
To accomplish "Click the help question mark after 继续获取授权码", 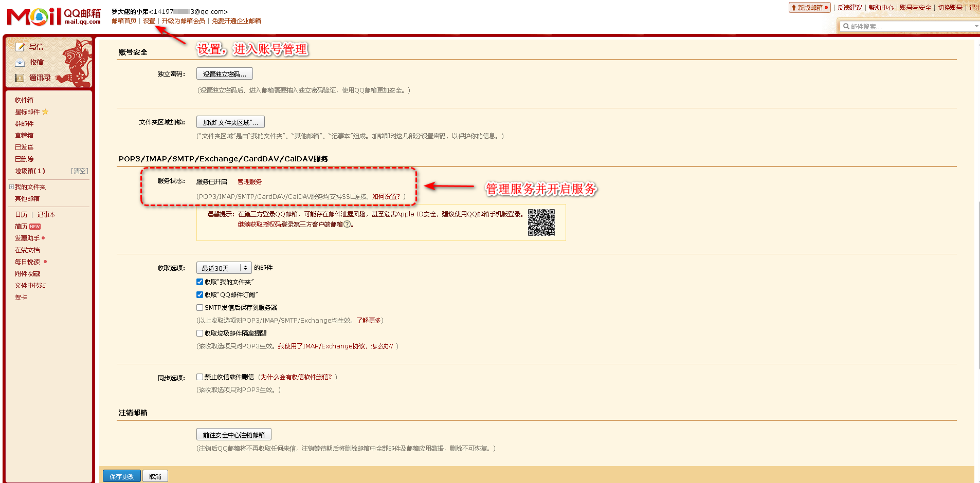I will pos(347,224).
